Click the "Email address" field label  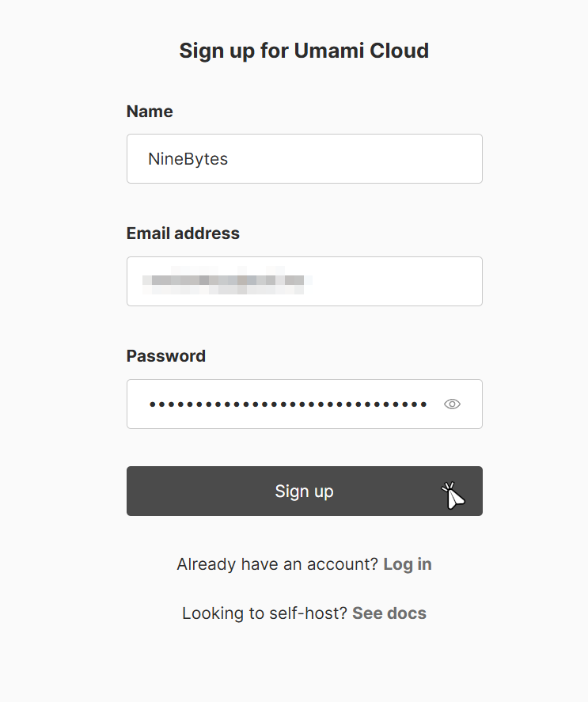coord(183,233)
